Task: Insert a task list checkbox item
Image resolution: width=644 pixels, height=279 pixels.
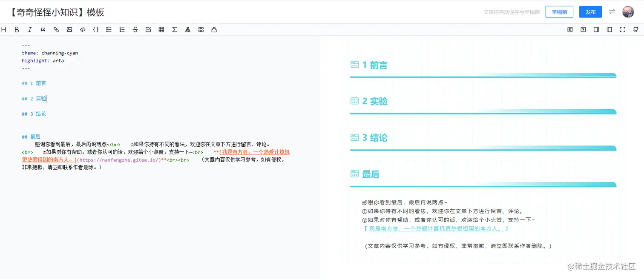Action: coord(148,30)
